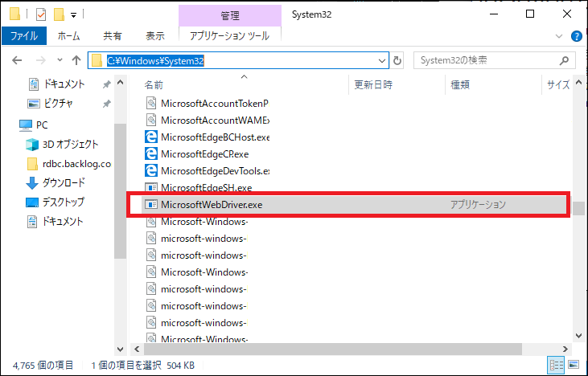The width and height of the screenshot is (588, 376).
Task: Select the MicrosoftEdgeDevTools file
Action: click(208, 171)
